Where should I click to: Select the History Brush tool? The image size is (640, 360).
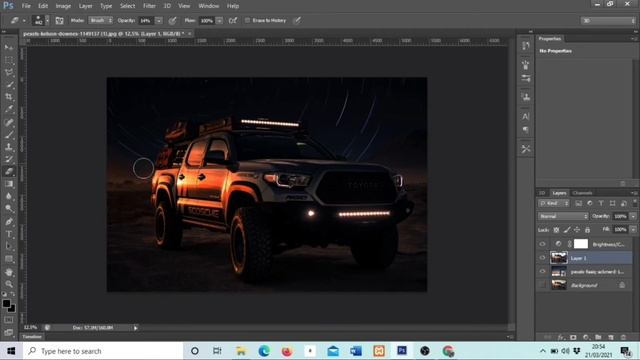point(9,159)
